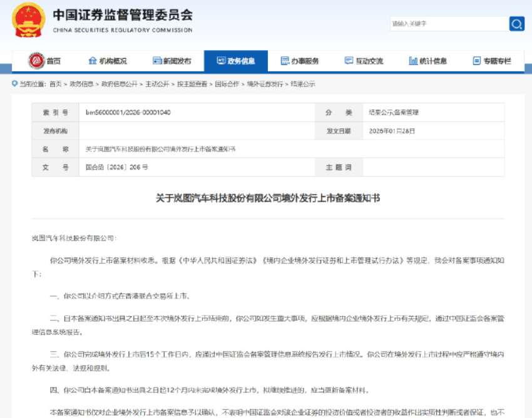Click the bar chart icon beside 统计信息

click(413, 61)
